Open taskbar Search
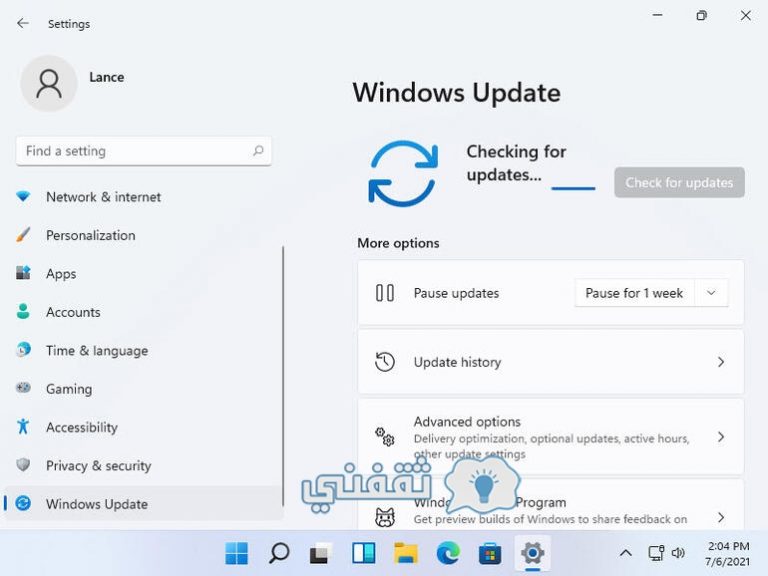The image size is (768, 576). point(279,553)
